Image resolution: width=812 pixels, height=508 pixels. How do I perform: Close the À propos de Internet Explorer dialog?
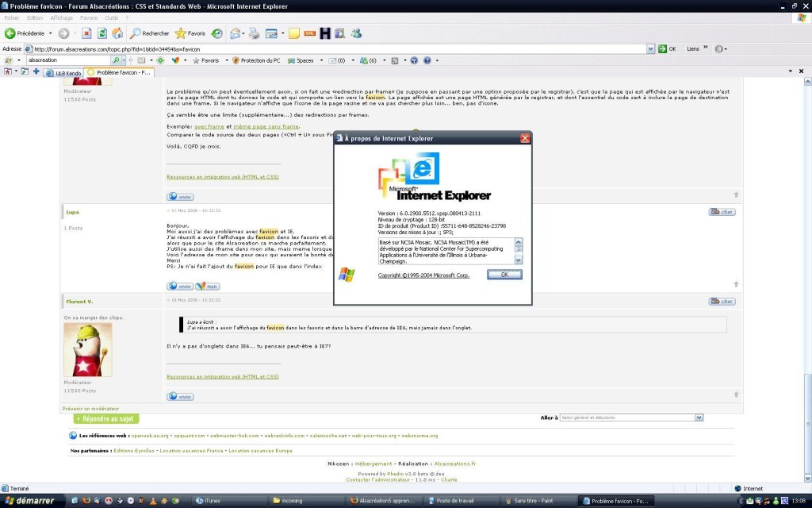coord(525,138)
